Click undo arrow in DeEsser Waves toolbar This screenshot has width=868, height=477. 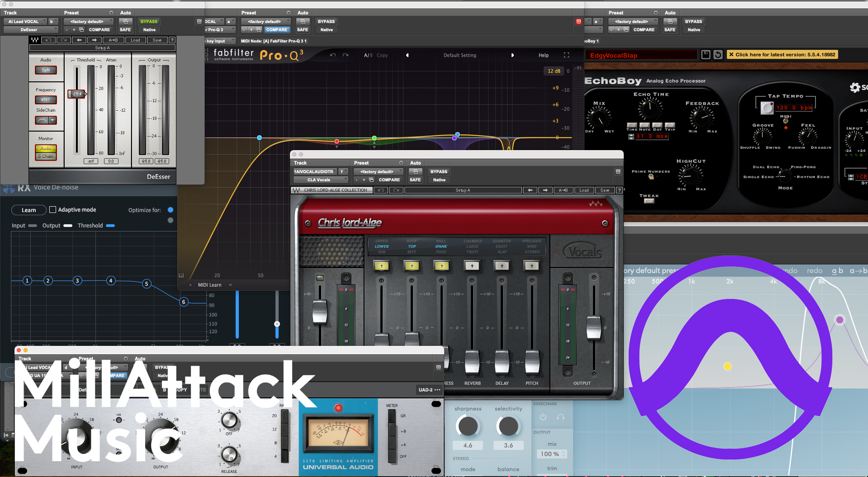pos(48,40)
